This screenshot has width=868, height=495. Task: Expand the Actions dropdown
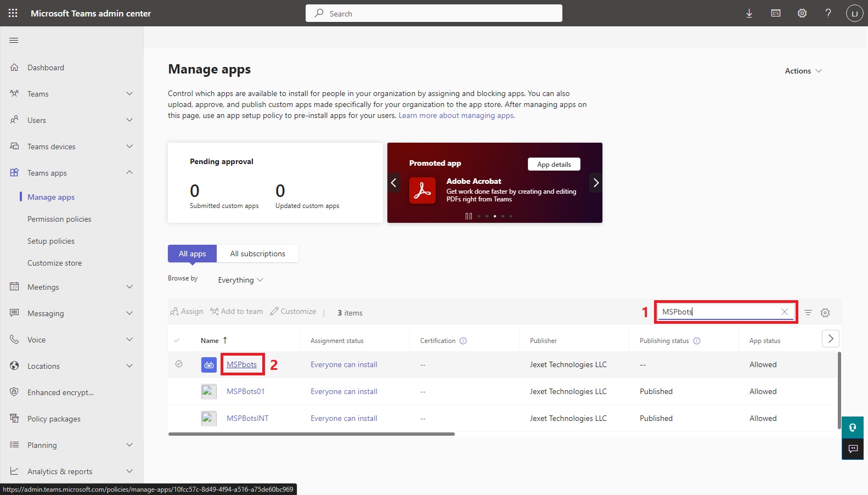803,71
